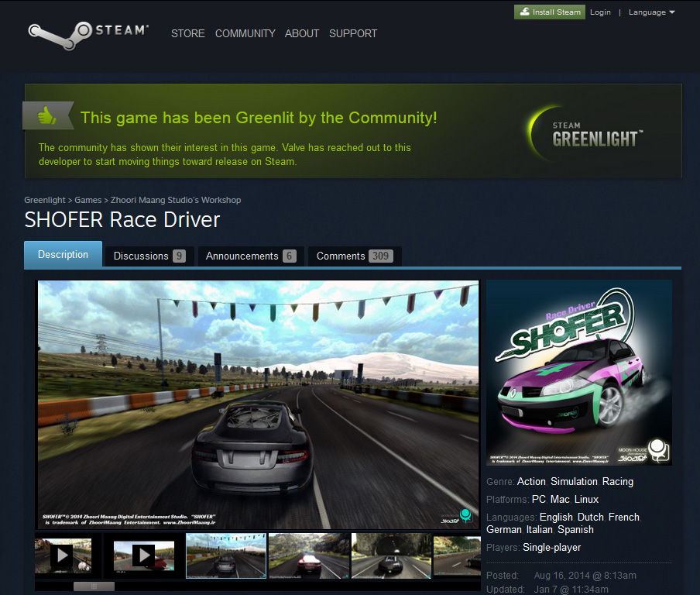Image resolution: width=700 pixels, height=595 pixels.
Task: Open the ABOUT menu
Action: pos(302,33)
